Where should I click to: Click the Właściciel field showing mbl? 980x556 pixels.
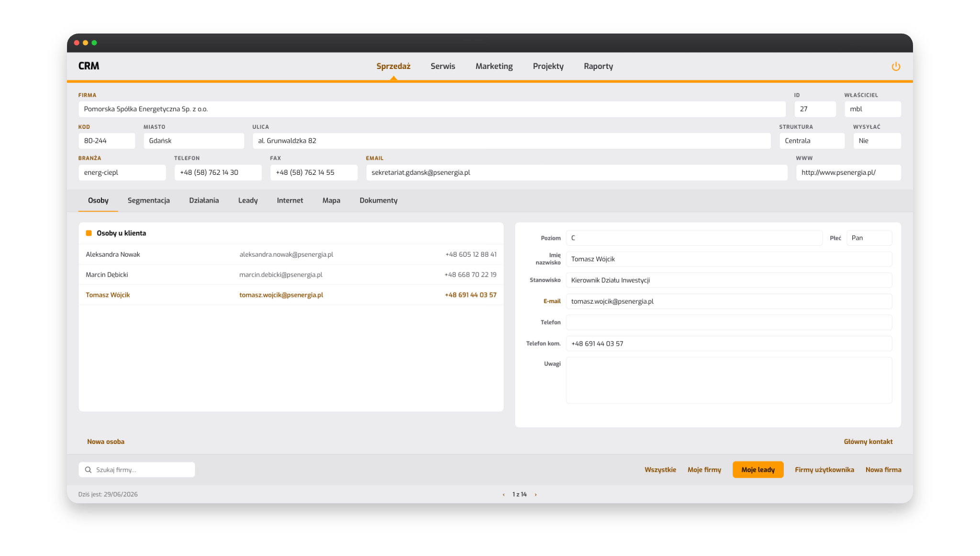[872, 109]
